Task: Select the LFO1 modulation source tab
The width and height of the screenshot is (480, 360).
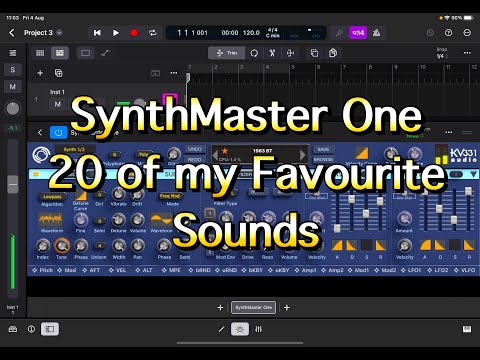Action: tap(411, 270)
